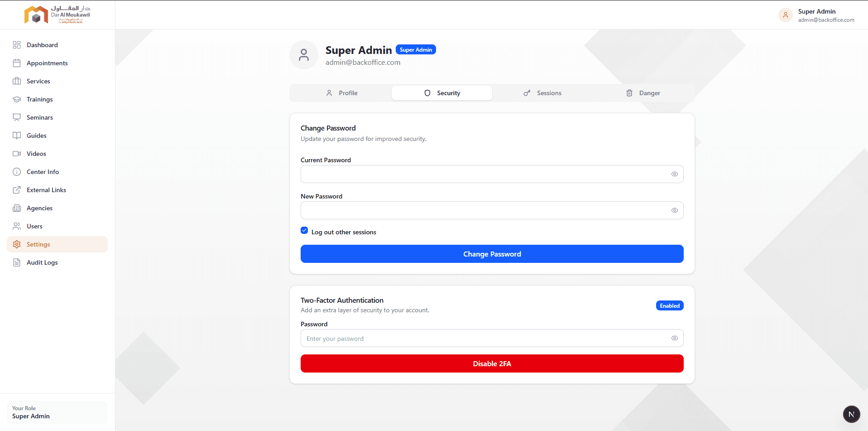
Task: Open the Users page
Action: pyautogui.click(x=58, y=226)
